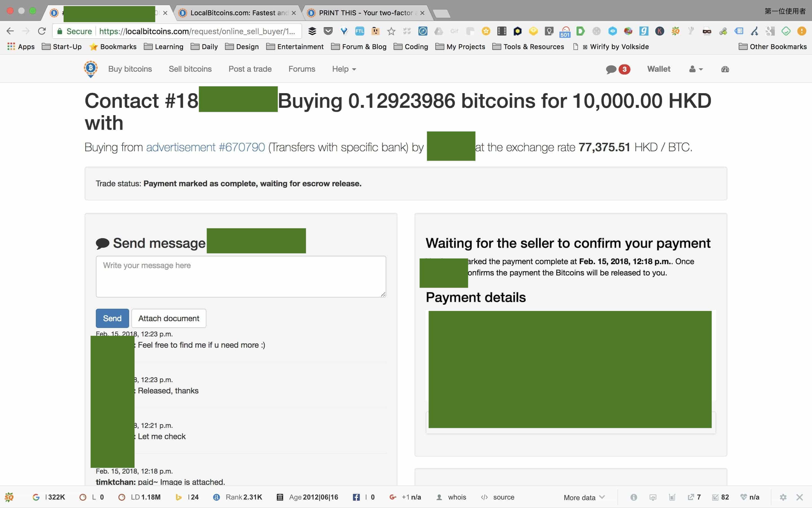View page source from the SEOquake bar

coord(498,497)
